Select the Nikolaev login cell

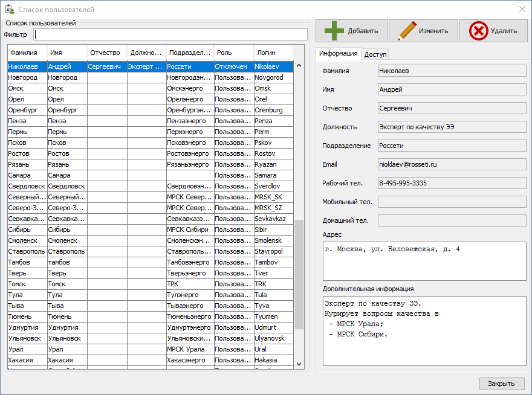[x=274, y=67]
